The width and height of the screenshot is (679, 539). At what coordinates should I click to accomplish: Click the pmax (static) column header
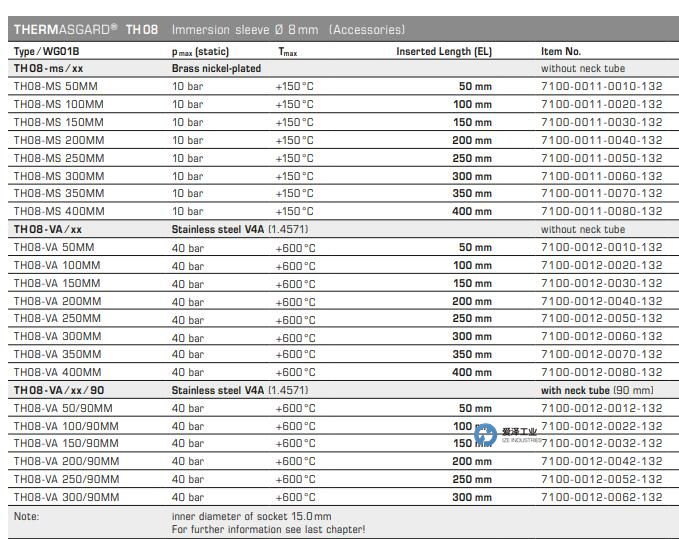201,51
